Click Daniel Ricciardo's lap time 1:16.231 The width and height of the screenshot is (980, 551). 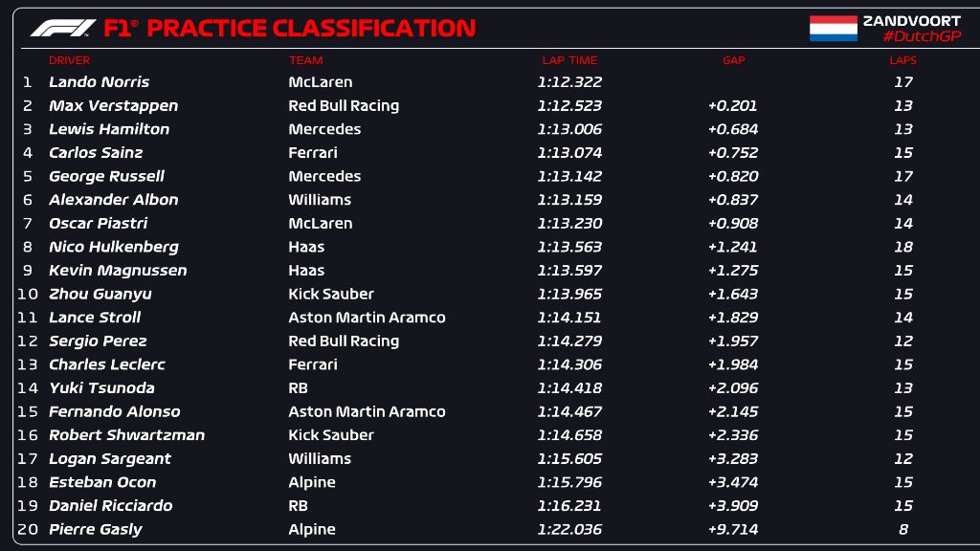pos(569,505)
